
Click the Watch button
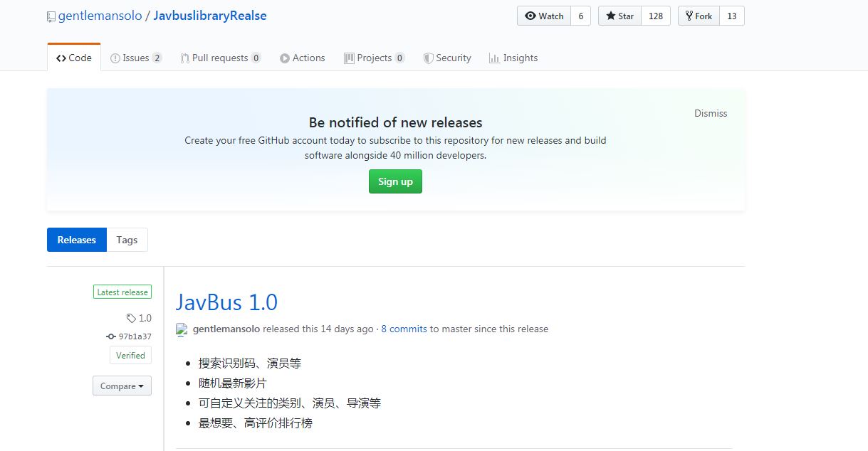(x=544, y=16)
